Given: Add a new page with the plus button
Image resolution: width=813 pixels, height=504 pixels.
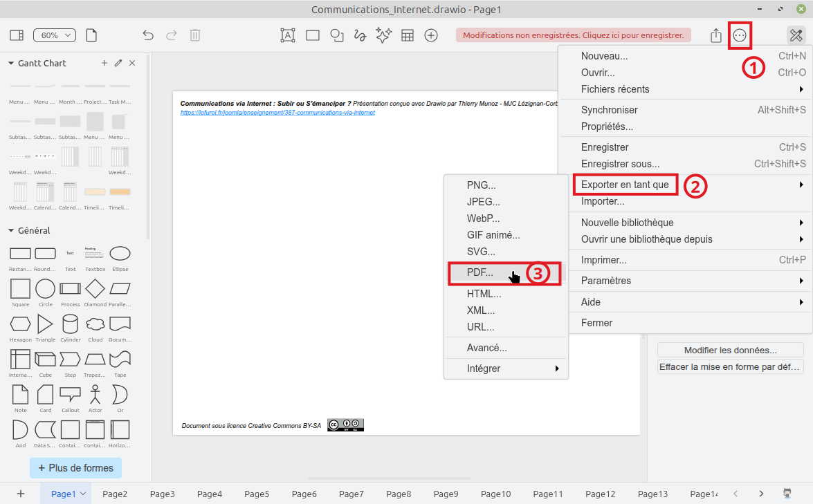Looking at the screenshot, I should coord(20,494).
